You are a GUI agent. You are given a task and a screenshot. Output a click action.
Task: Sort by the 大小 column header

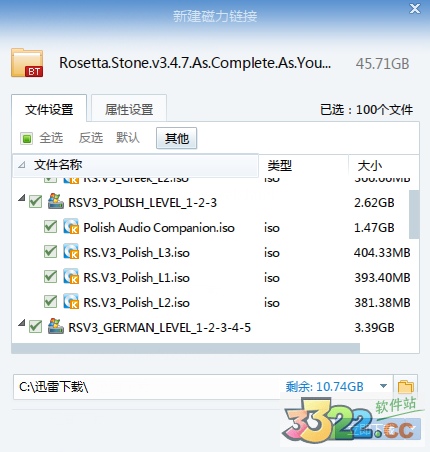(x=384, y=165)
